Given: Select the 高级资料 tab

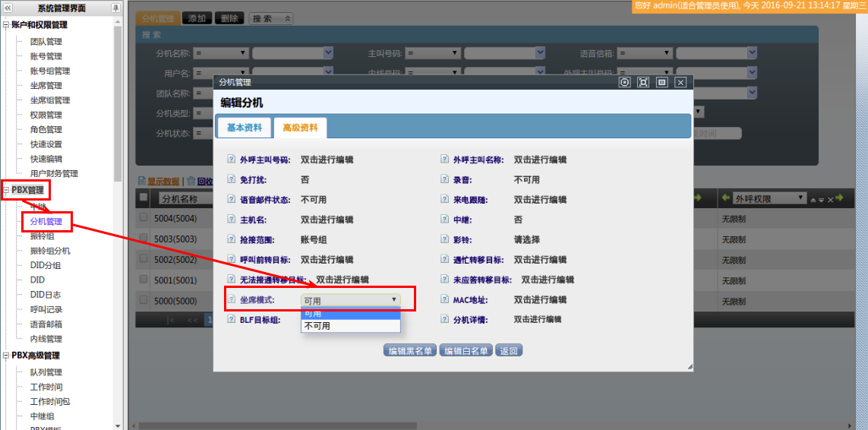Looking at the screenshot, I should click(x=300, y=128).
